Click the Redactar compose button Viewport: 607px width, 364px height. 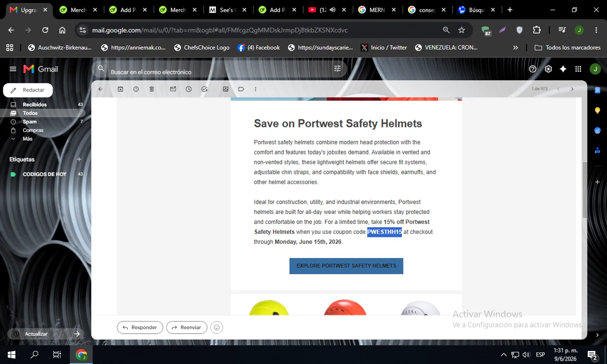(28, 90)
